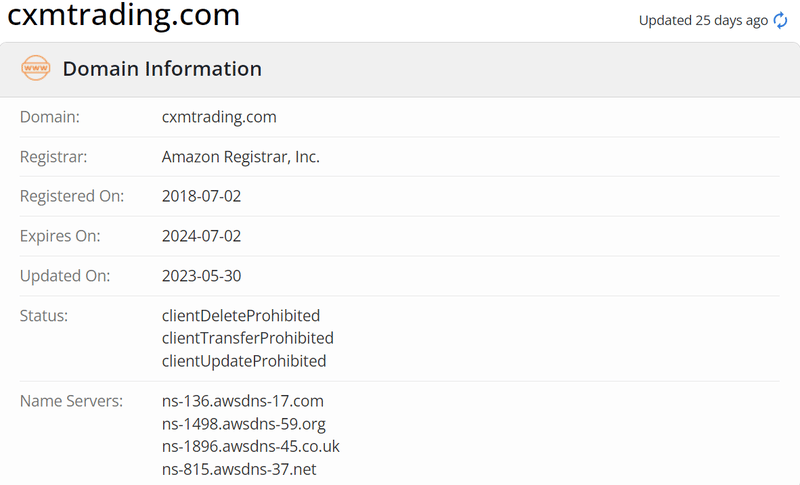This screenshot has width=800, height=485.
Task: Click the clientTransferProhibited status
Action: pos(247,338)
